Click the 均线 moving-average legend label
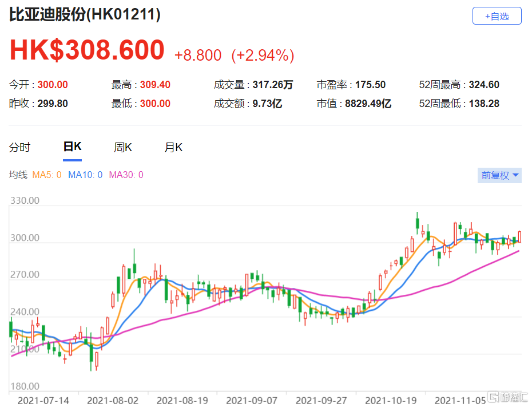 pos(18,175)
